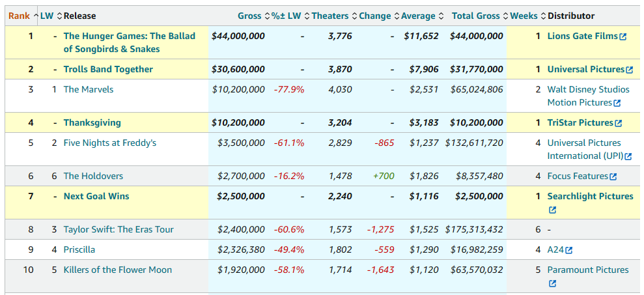Sort by the Weeks column header
Image resolution: width=644 pixels, height=295 pixels.
524,16
